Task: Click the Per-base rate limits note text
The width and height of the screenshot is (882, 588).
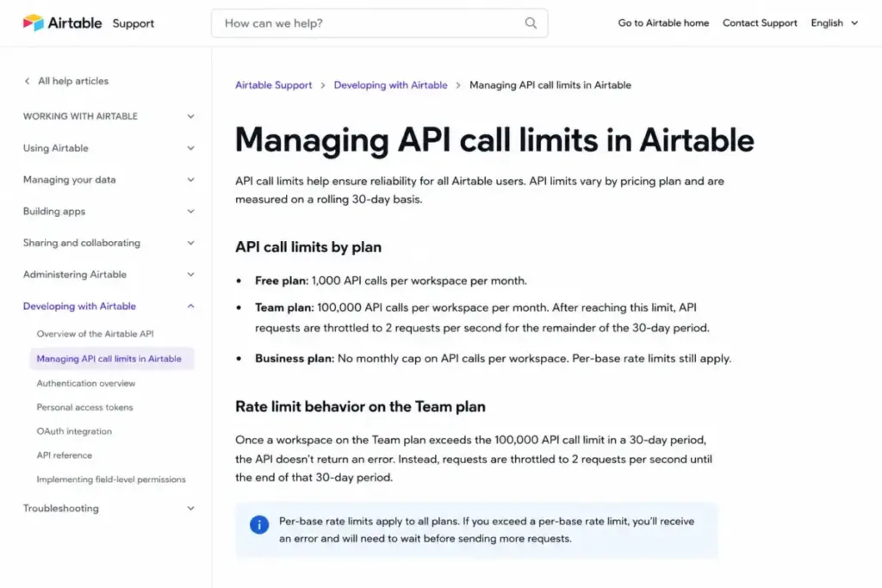Action: click(x=487, y=529)
